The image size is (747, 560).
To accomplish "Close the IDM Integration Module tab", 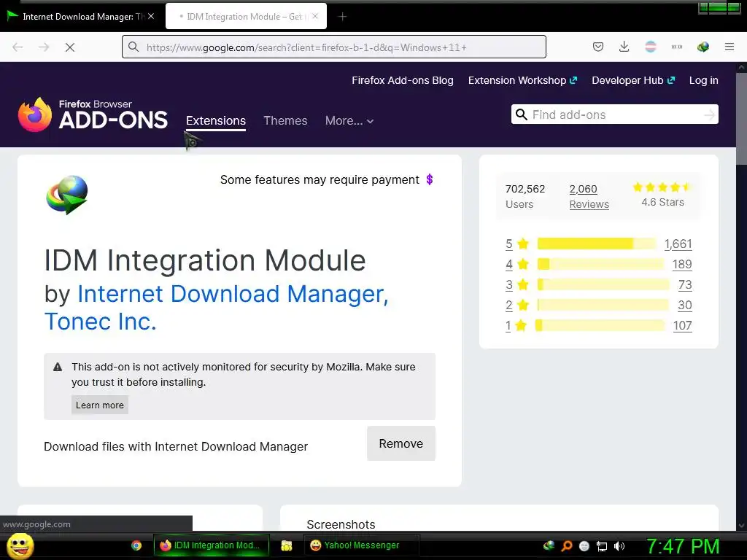I will [x=315, y=16].
